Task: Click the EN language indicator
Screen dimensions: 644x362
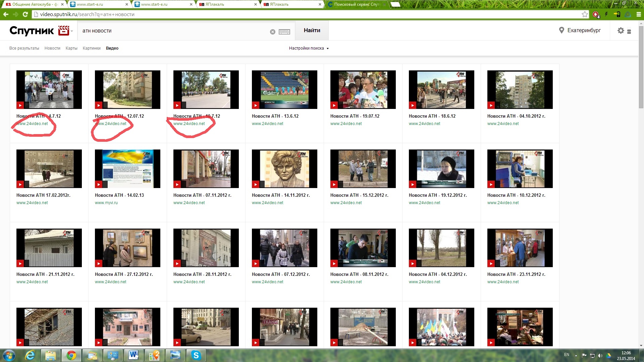Action: [567, 355]
